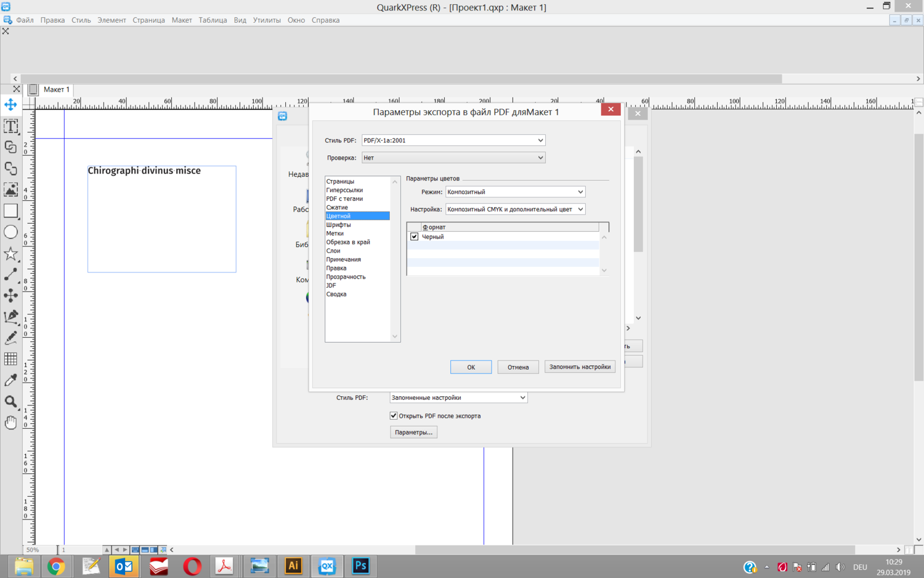Open the Стиль PDF PDF/X-1a:2001 dropdown
Image resolution: width=924 pixels, height=578 pixels.
pos(453,140)
